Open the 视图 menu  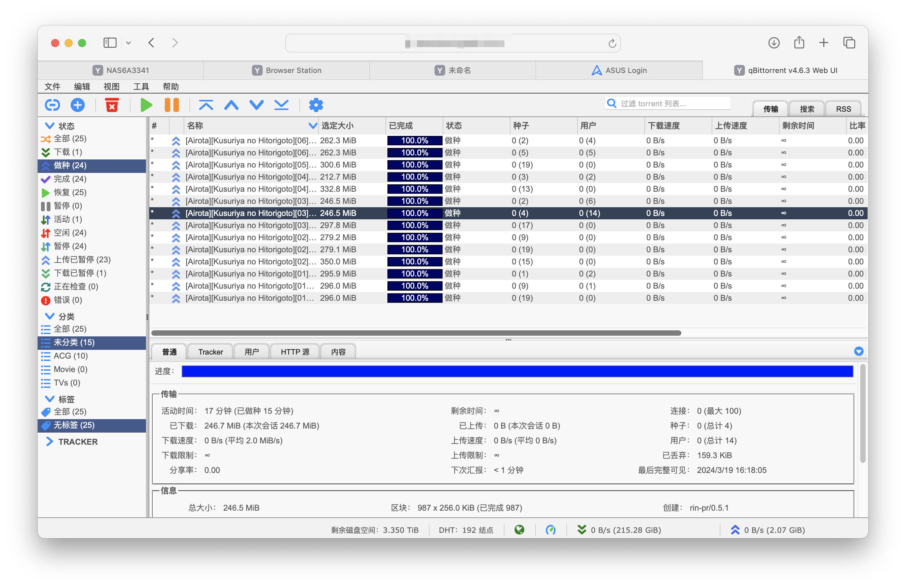[x=112, y=86]
